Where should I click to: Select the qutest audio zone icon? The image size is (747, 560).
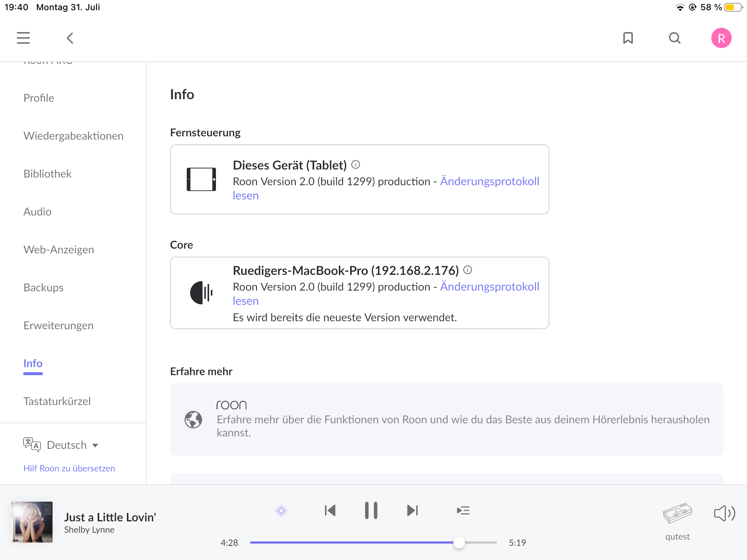coord(677,513)
